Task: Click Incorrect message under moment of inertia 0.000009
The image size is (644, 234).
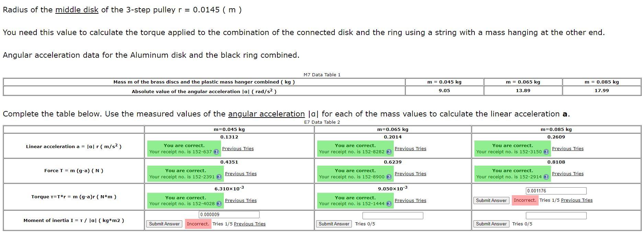Action: (198, 224)
